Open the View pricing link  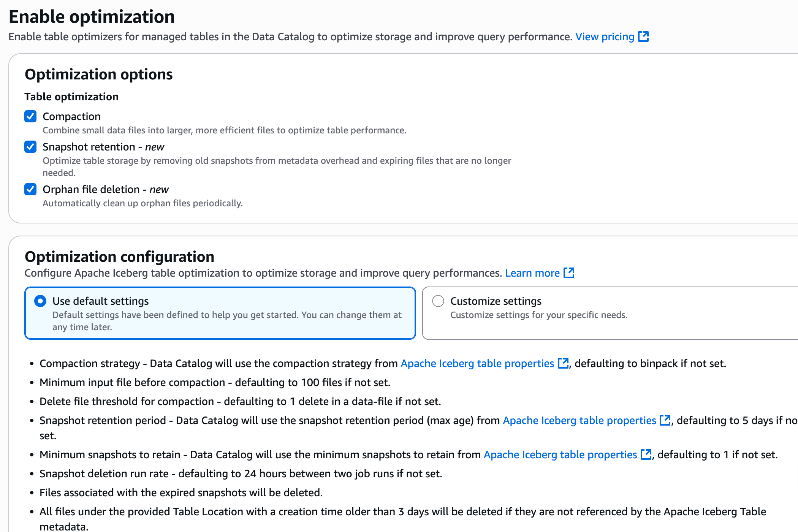tap(605, 37)
